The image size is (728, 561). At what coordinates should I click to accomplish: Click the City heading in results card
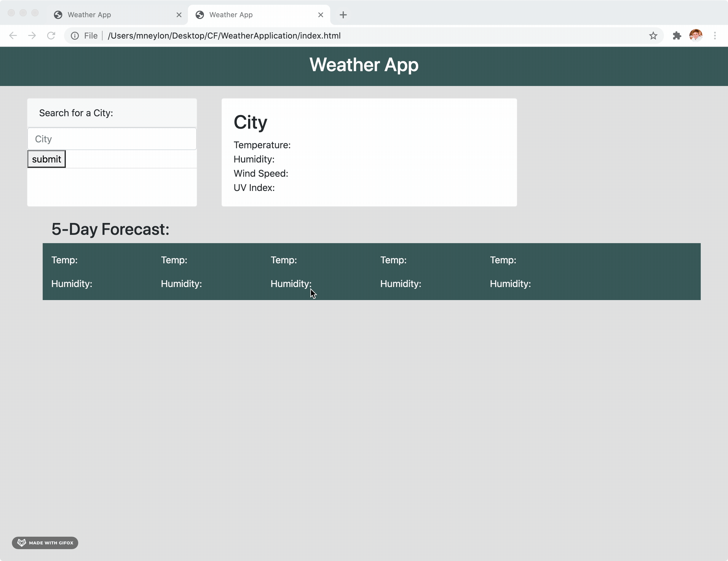pyautogui.click(x=250, y=122)
